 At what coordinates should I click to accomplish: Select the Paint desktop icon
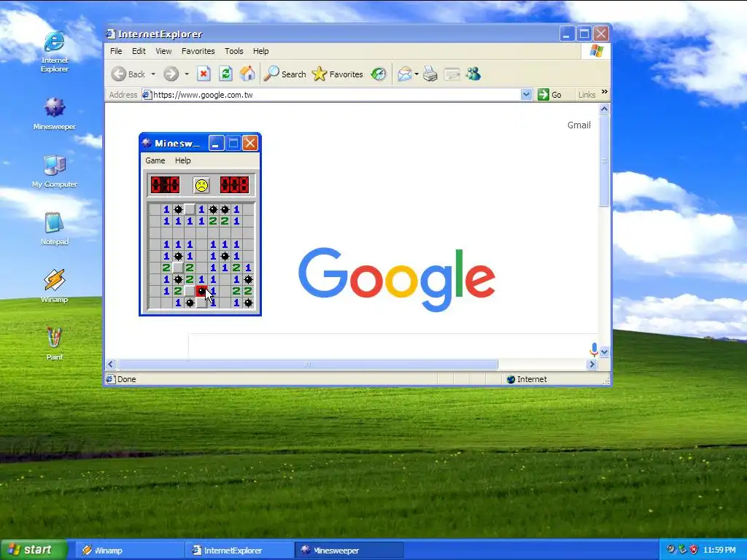pos(54,343)
